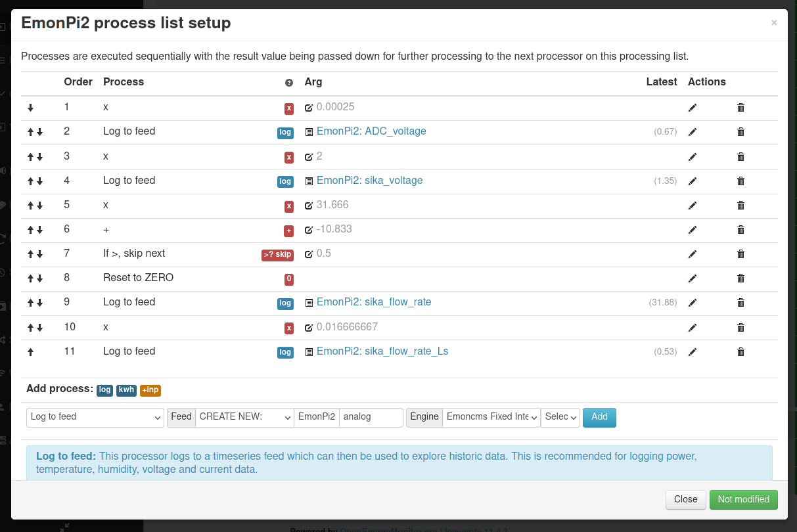Screen dimensions: 797x532
Task: Click the help question mark icon
Action: [x=289, y=83]
